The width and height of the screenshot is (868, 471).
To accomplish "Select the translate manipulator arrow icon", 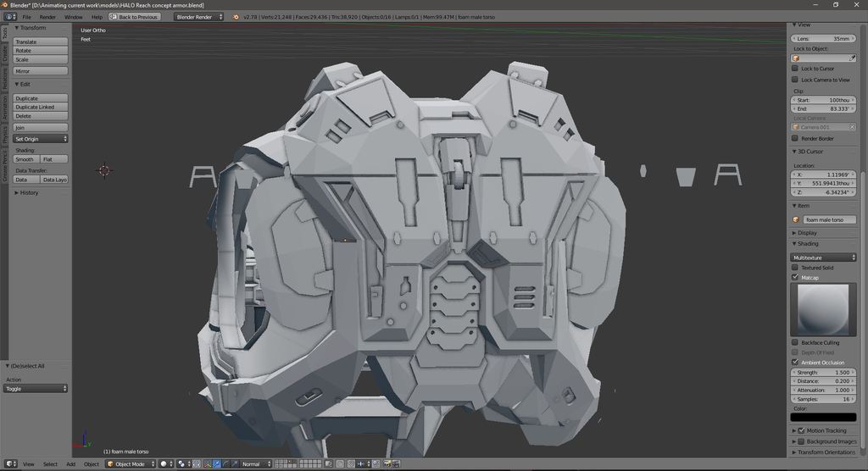I will click(216, 464).
